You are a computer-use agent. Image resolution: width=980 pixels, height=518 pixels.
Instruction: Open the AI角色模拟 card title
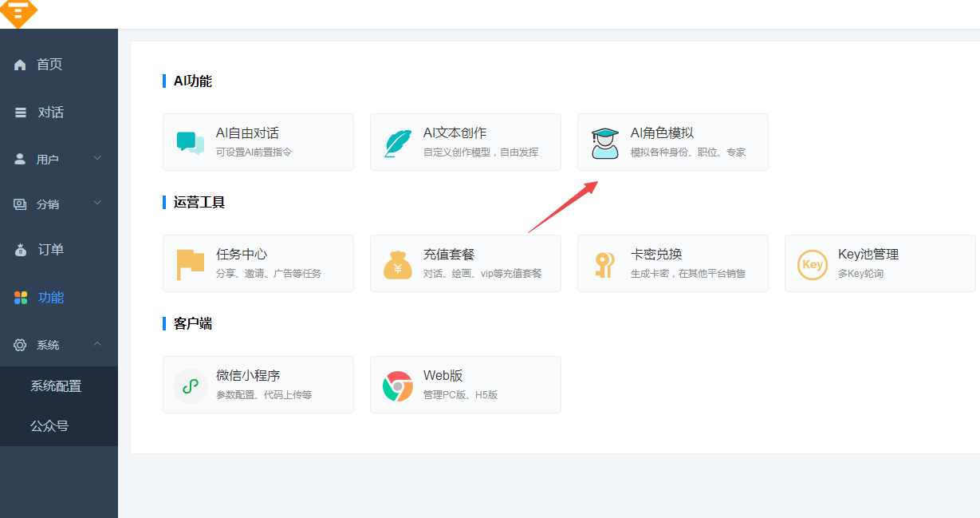click(662, 133)
